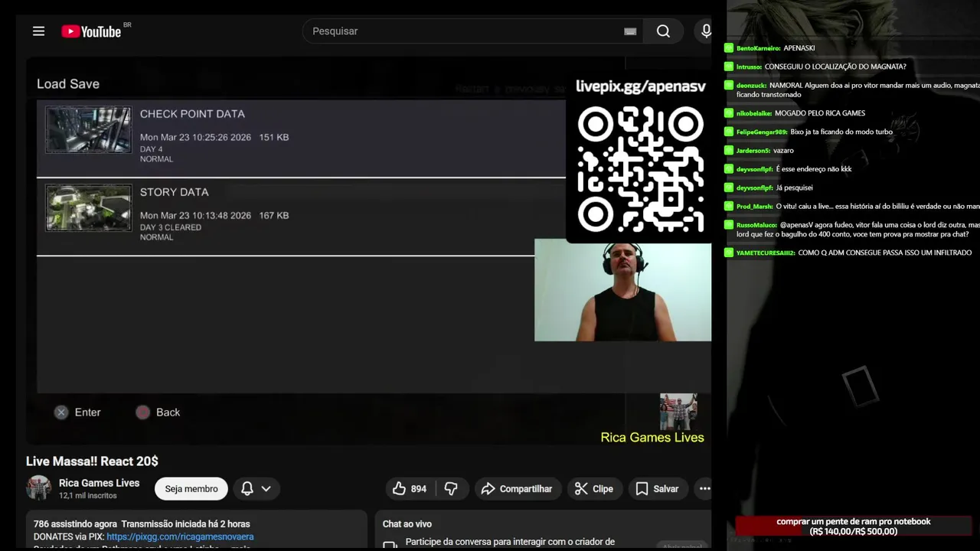Like the video with 894 likes
The image size is (980, 551).
click(410, 489)
